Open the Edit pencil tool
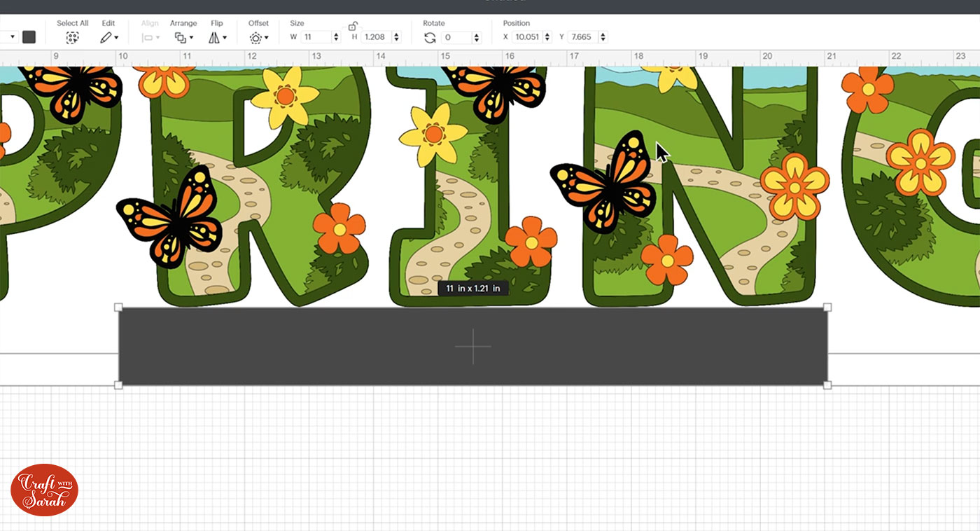This screenshot has width=980, height=531. (x=108, y=38)
